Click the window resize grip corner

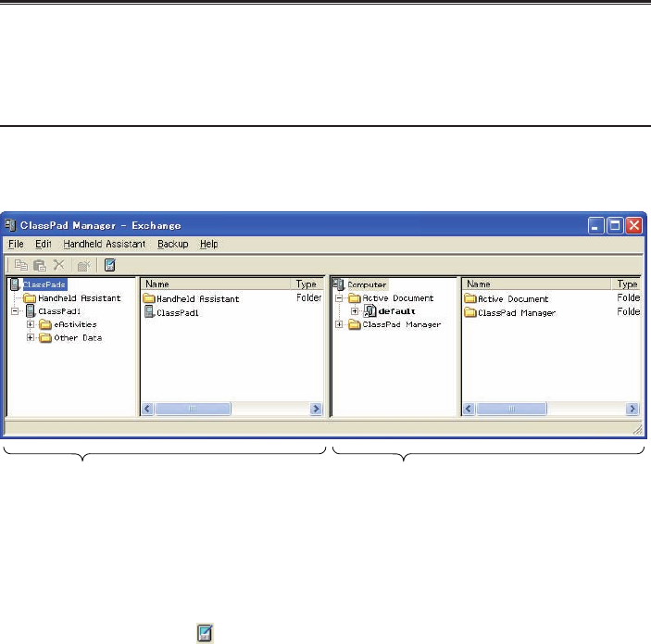(637, 430)
